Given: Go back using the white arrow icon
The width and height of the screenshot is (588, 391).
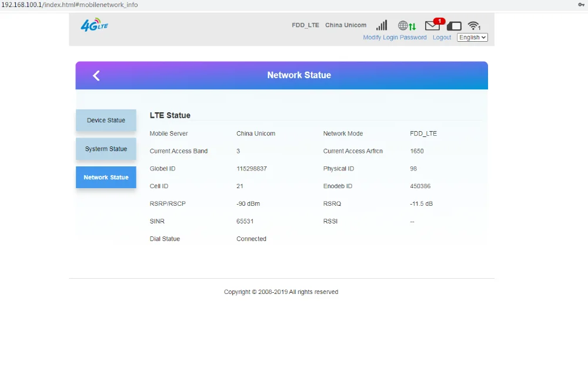Looking at the screenshot, I should click(96, 75).
